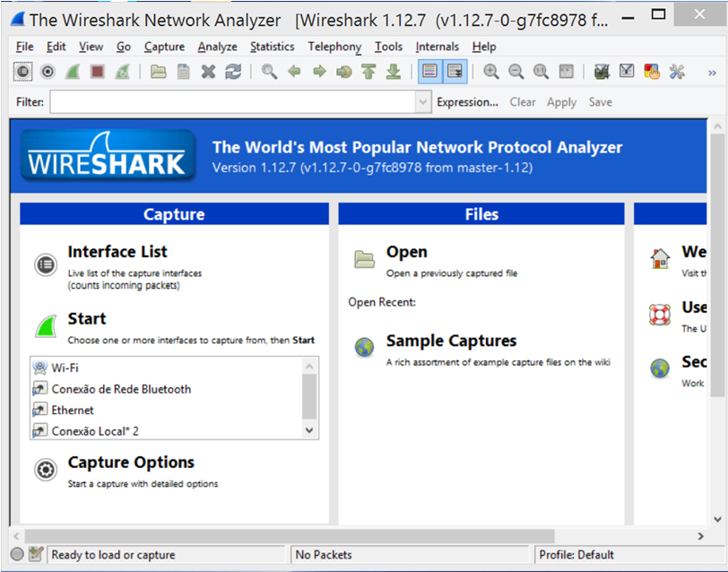Click the open capture file toolbar icon
The image size is (728, 572).
[159, 72]
